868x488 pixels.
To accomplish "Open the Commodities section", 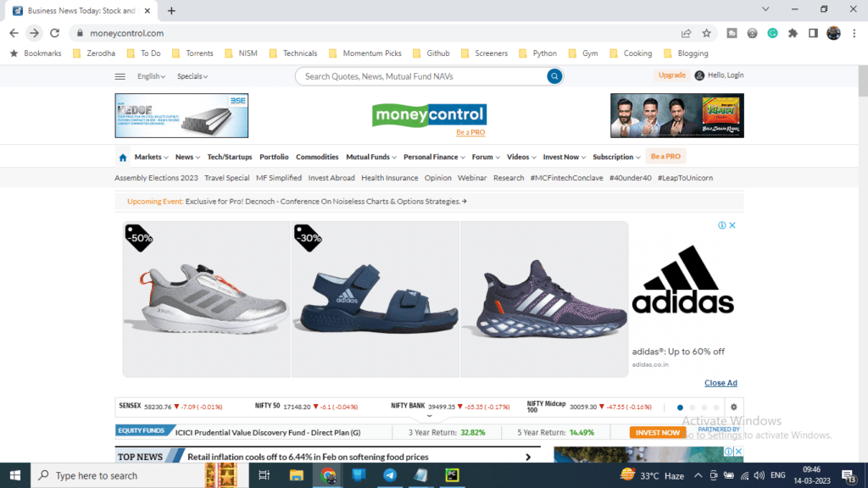I will tap(317, 157).
